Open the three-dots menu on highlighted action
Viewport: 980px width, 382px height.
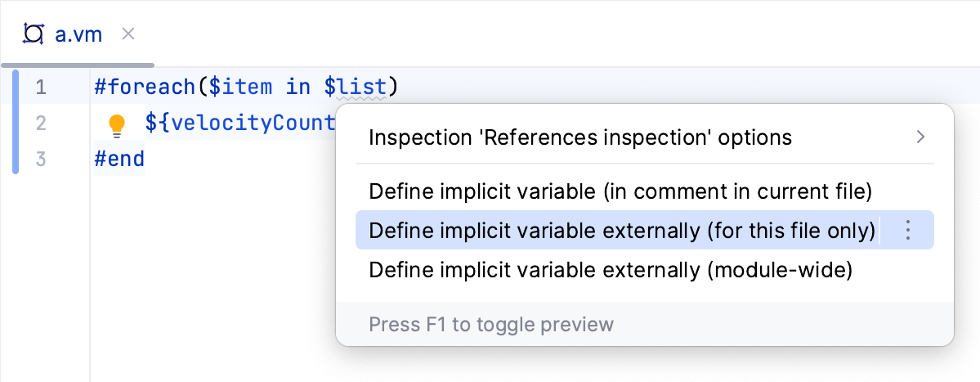(x=907, y=231)
